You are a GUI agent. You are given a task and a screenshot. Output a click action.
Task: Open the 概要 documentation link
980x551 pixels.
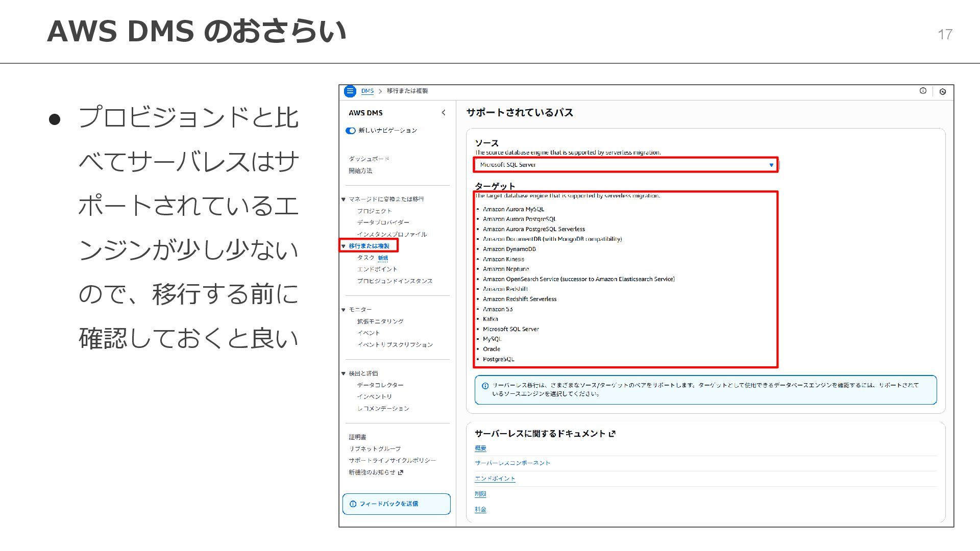(x=480, y=448)
